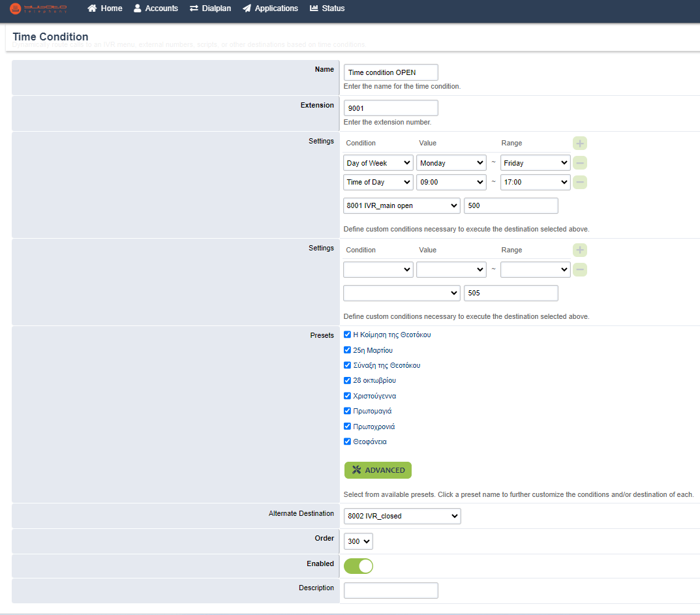This screenshot has height=615, width=700.
Task: Expand the Friday range dropdown
Action: (535, 163)
